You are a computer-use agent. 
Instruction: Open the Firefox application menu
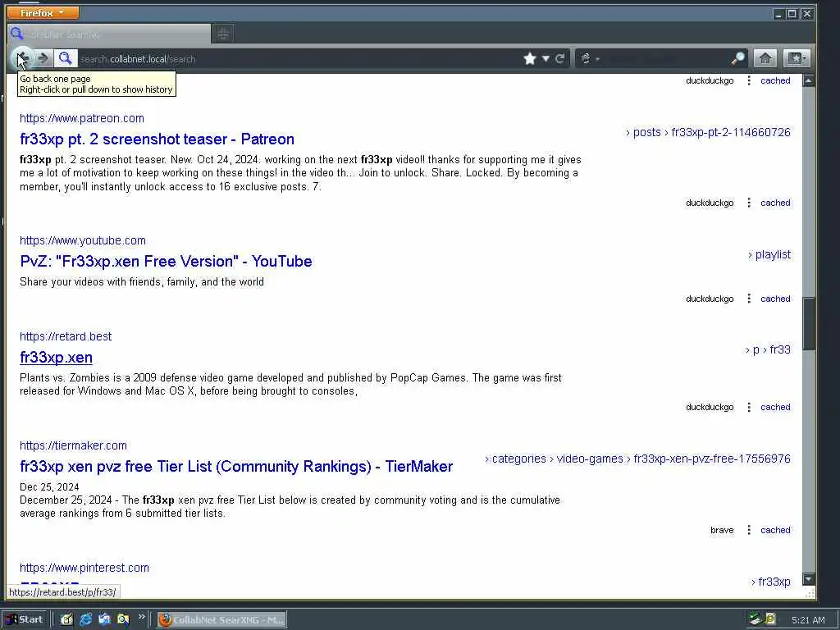(43, 12)
